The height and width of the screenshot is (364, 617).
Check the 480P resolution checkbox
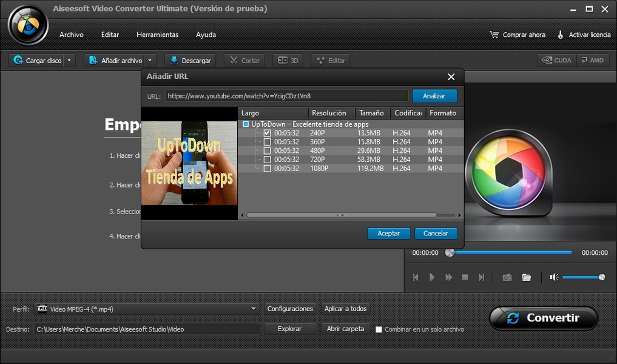click(267, 150)
